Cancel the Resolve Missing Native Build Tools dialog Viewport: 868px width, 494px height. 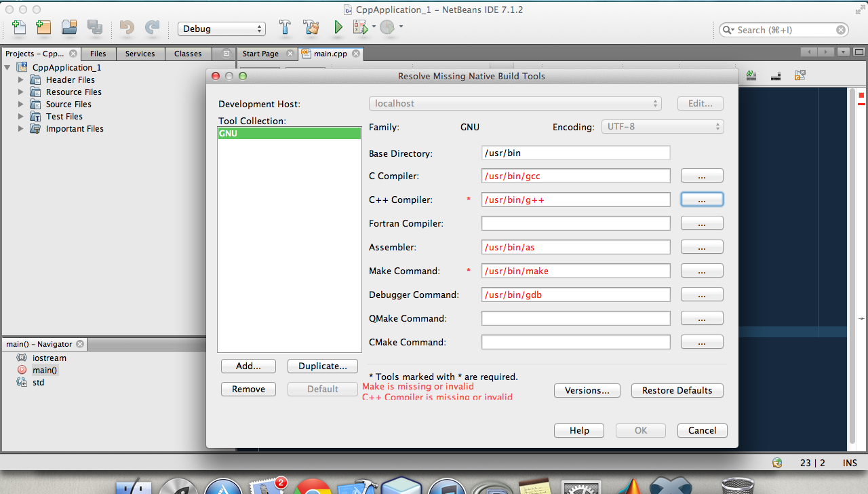coord(703,430)
